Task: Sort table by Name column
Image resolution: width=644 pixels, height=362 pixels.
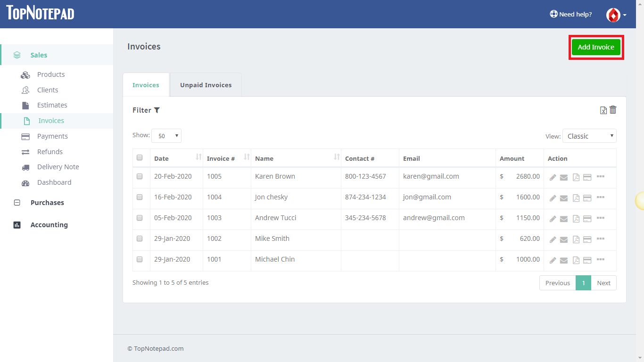Action: (x=296, y=158)
